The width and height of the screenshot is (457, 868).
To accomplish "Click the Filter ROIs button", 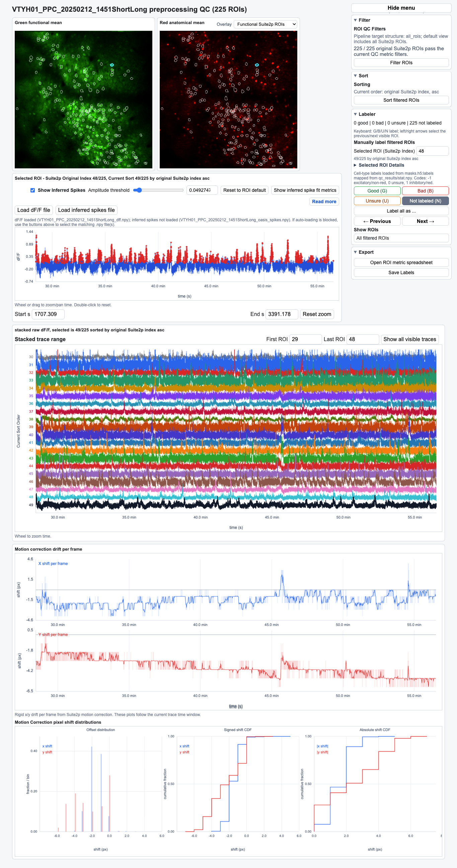I will (401, 63).
